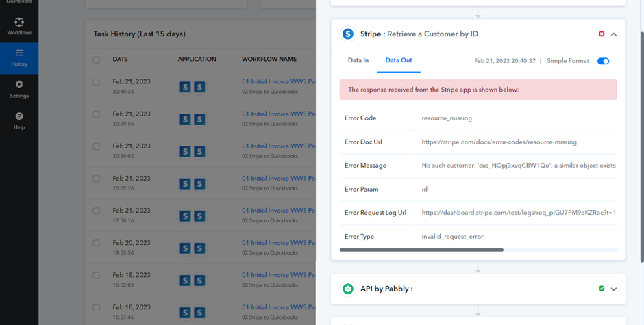The height and width of the screenshot is (325, 644).
Task: Select the Data Out tab
Action: pyautogui.click(x=399, y=60)
